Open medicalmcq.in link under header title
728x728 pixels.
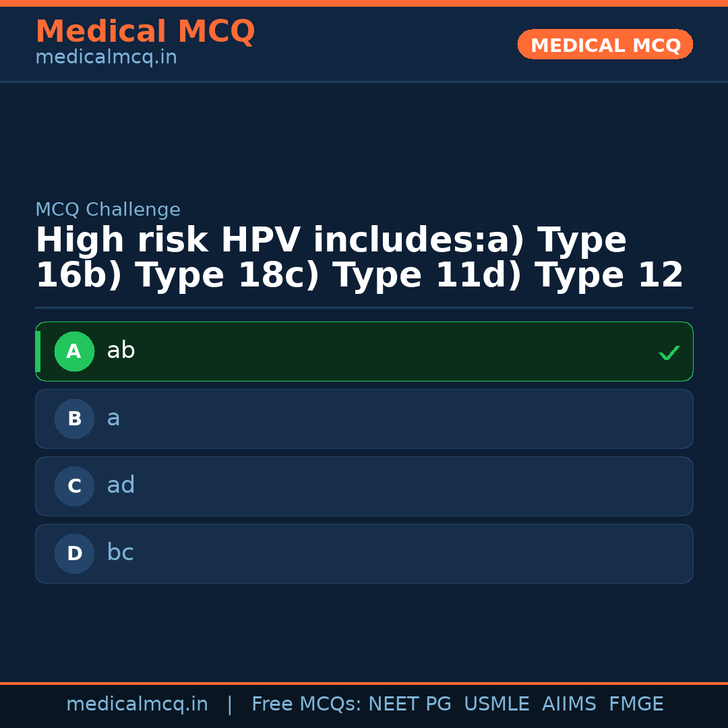tap(106, 58)
